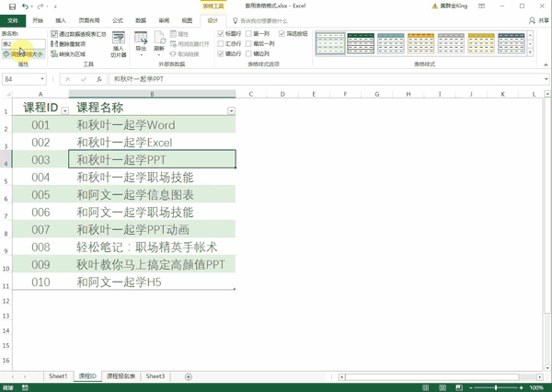Click the 共享 (Share) button
The width and height of the screenshot is (552, 392).
click(540, 19)
